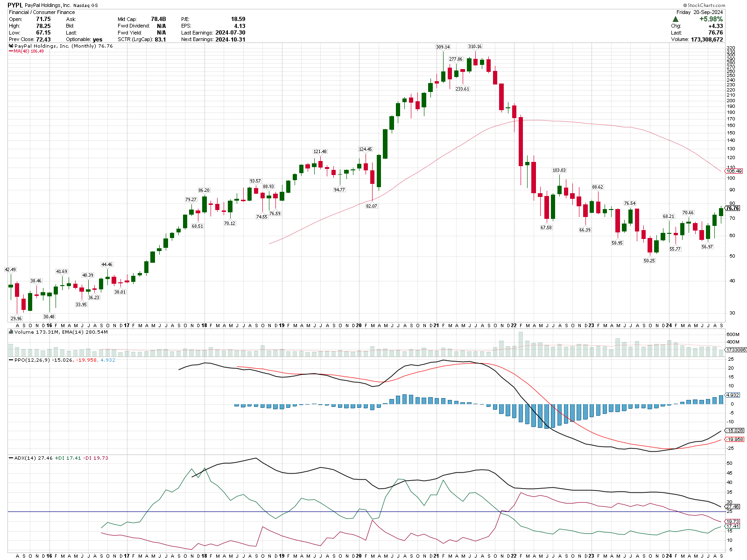Select the 277.86 price annotation

(x=456, y=59)
